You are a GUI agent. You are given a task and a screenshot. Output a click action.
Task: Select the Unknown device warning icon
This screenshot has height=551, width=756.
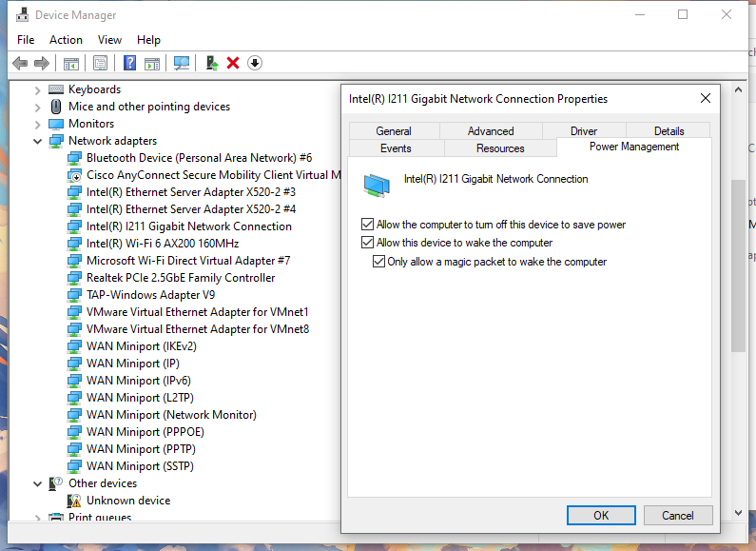tap(74, 501)
